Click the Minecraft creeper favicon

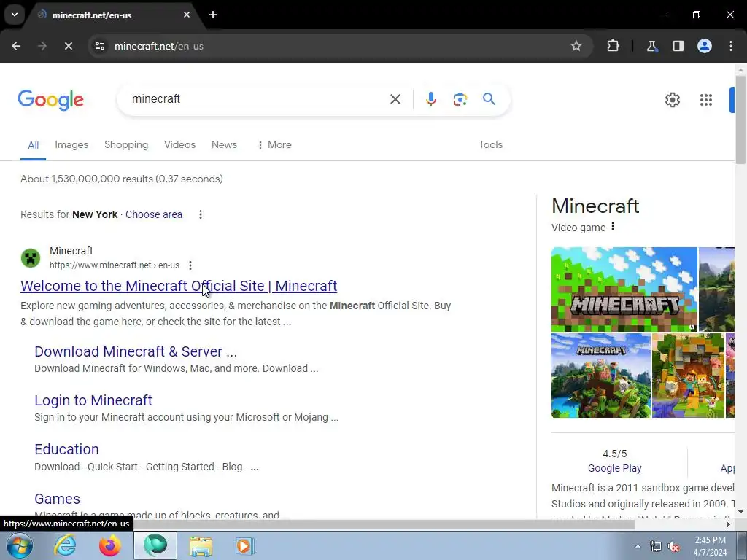(31, 258)
